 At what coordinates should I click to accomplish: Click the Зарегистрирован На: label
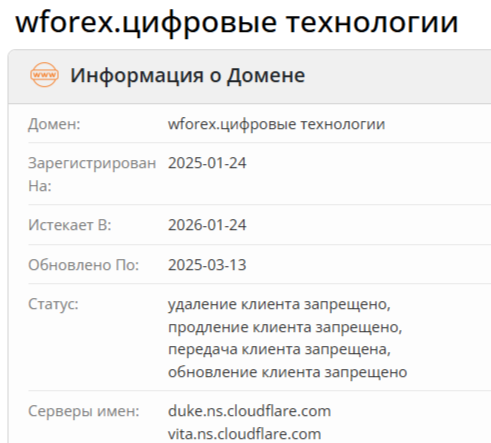tap(92, 174)
